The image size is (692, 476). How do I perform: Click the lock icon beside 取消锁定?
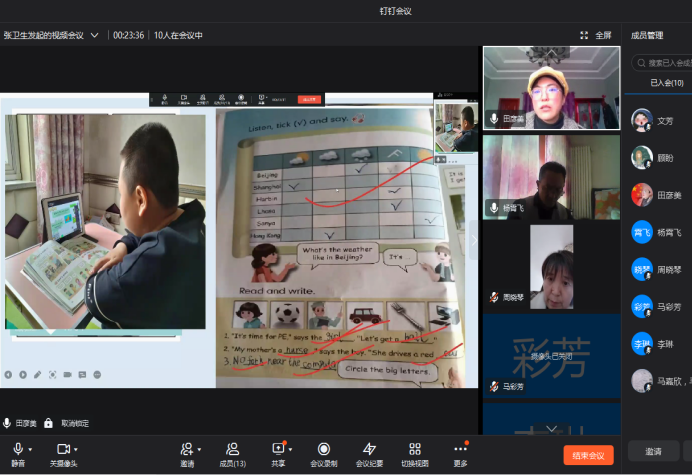48,423
